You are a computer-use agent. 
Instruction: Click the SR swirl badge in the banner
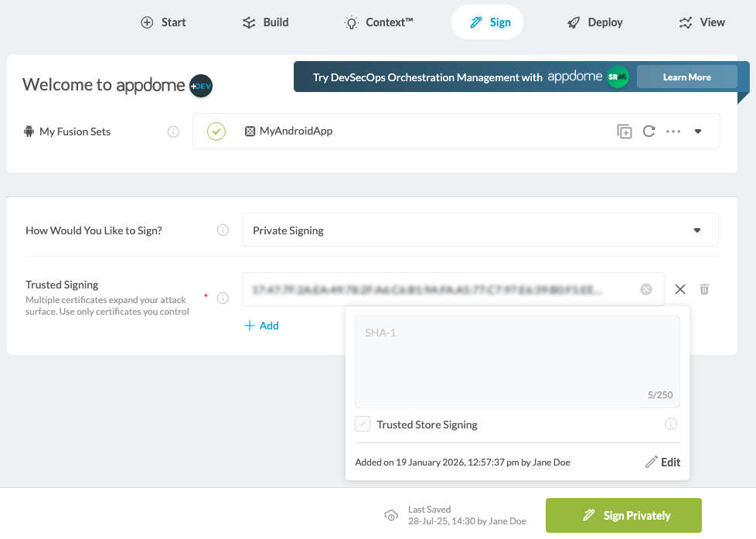pos(618,77)
